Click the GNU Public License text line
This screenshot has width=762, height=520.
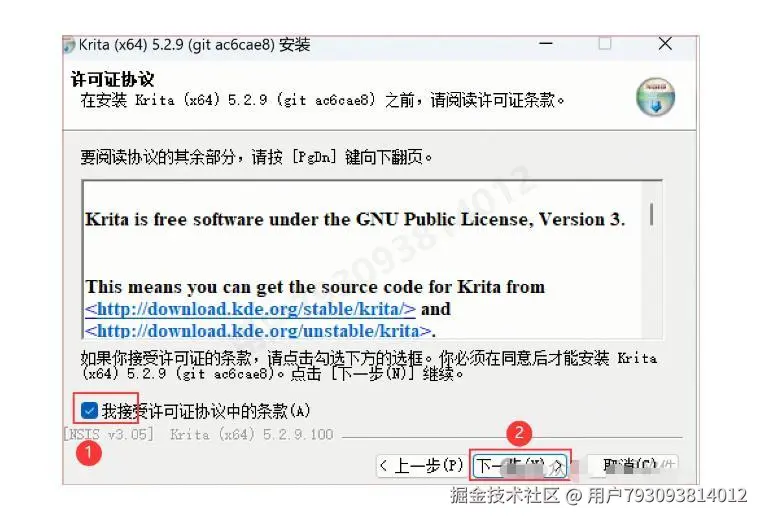click(x=355, y=219)
